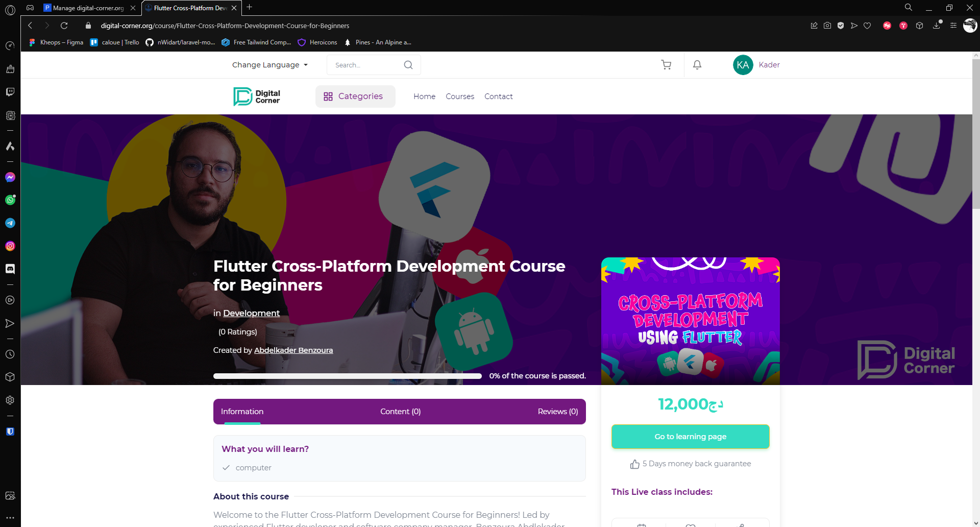Open Instagram in the browser sidebar

click(10, 246)
